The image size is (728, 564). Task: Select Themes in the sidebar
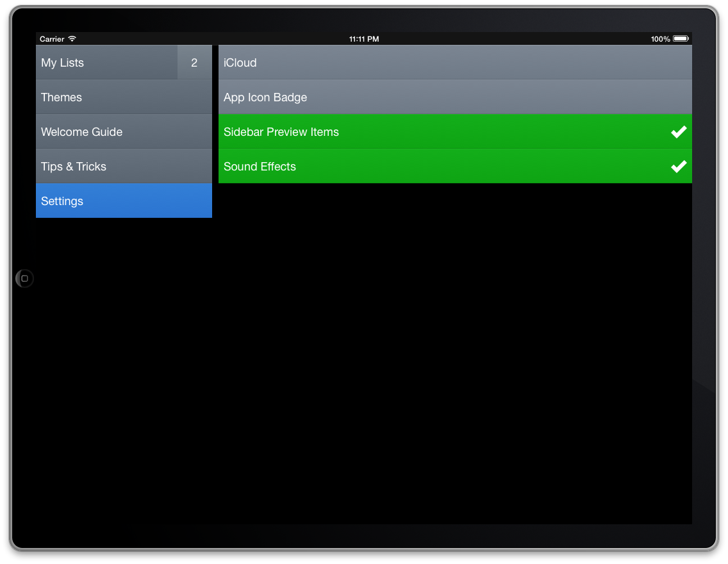coord(124,97)
